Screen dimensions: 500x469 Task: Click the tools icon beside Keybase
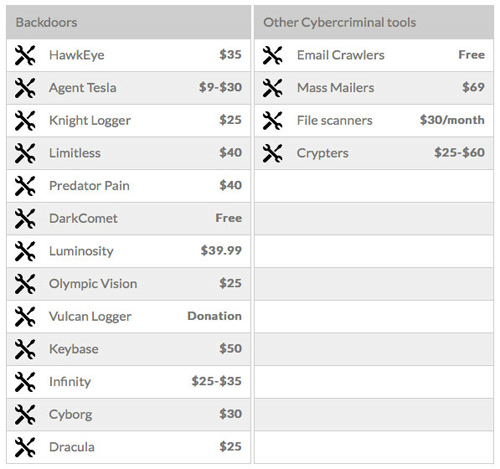pyautogui.click(x=25, y=349)
